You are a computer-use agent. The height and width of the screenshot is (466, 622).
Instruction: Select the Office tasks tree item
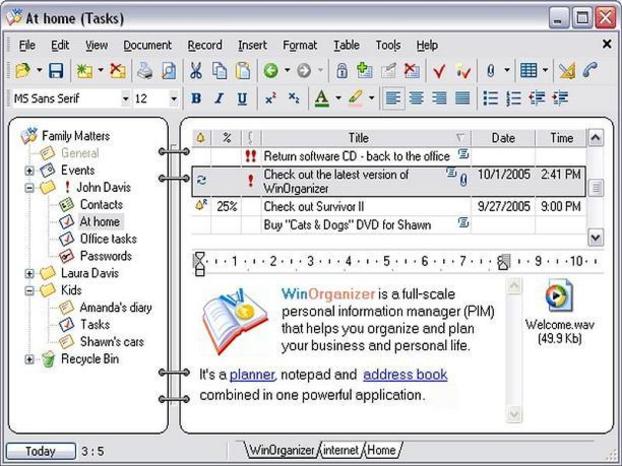[108, 239]
